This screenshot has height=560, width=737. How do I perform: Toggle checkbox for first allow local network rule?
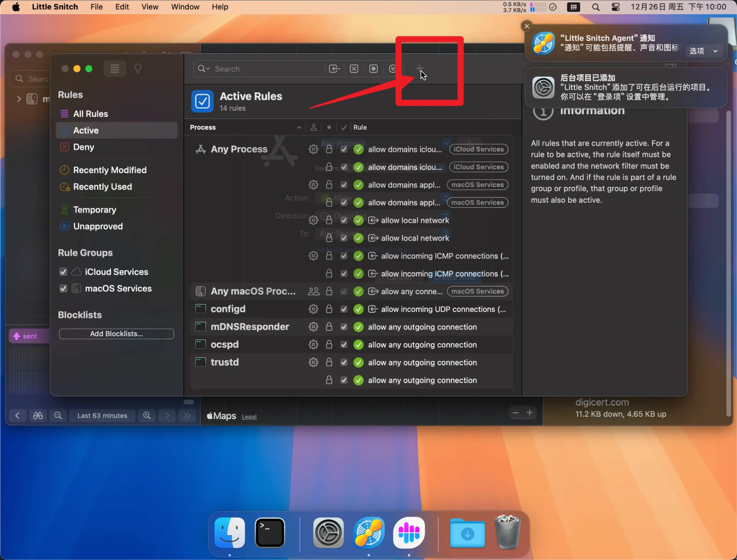[344, 220]
